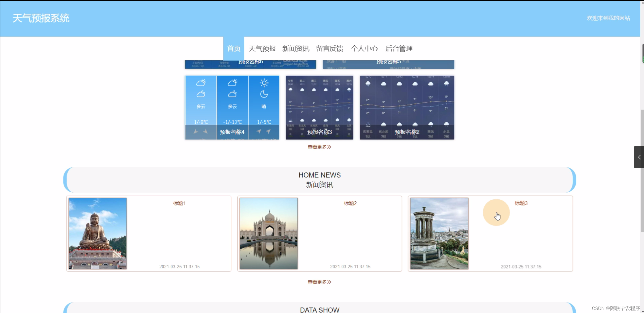The width and height of the screenshot is (644, 313).
Task: Open the 个人中心 page
Action: pos(364,48)
